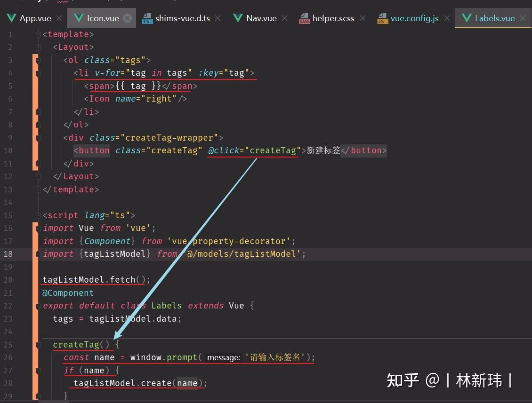Click the '@/models/tagListModel' import path
This screenshot has height=403, width=532.
[242, 254]
